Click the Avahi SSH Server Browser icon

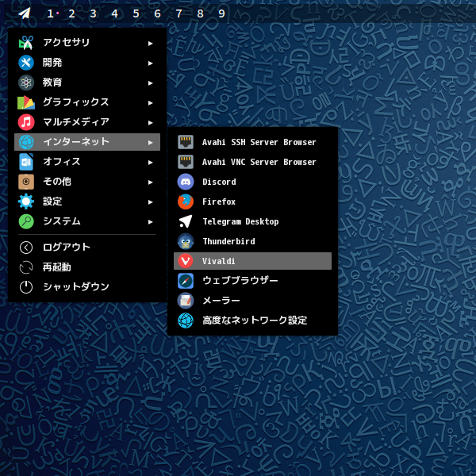pos(186,142)
